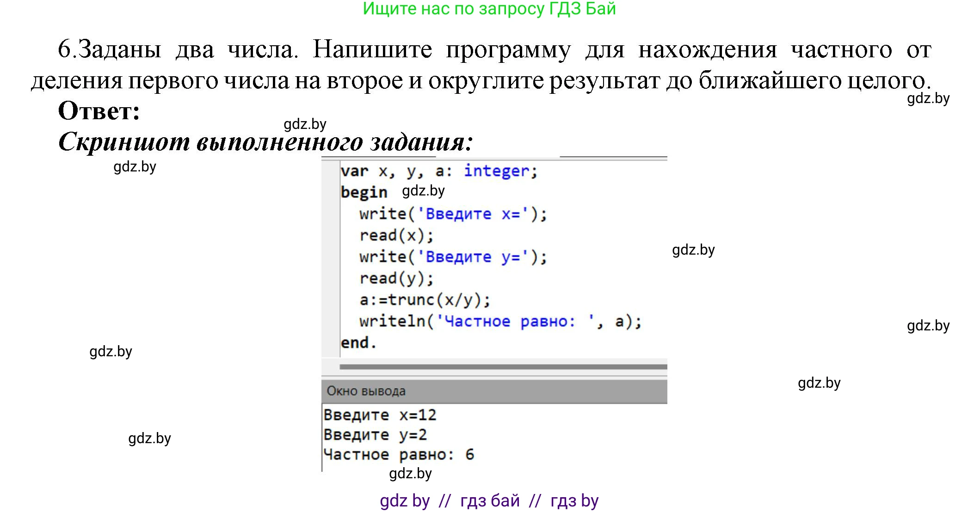Click the green 'Ищите нас по запросу ГДЗ Бай' header
This screenshot has height=512, width=980.
(489, 9)
